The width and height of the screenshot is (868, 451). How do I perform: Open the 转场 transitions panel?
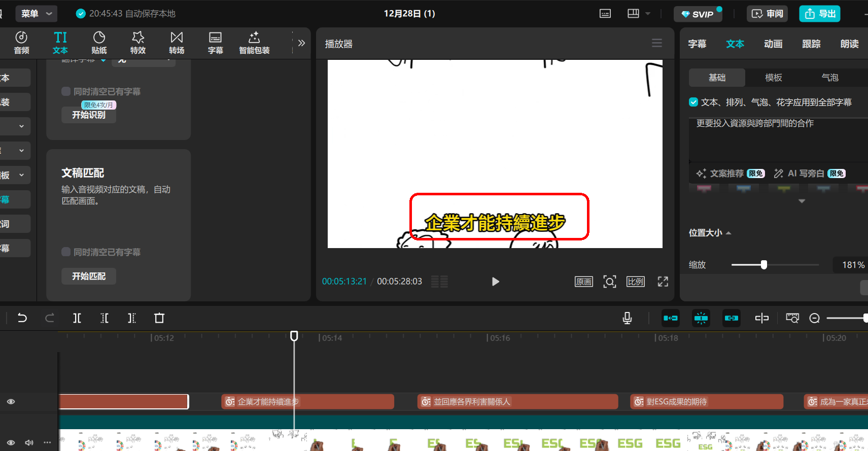[x=177, y=43]
